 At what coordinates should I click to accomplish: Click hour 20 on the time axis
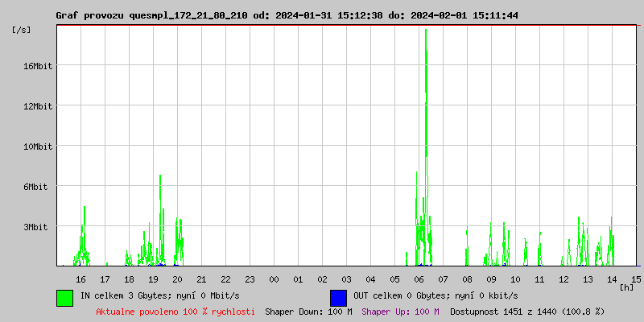click(177, 279)
